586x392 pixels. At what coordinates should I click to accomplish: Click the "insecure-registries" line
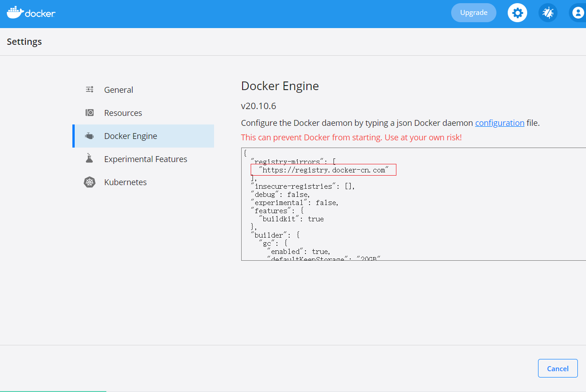(x=303, y=186)
